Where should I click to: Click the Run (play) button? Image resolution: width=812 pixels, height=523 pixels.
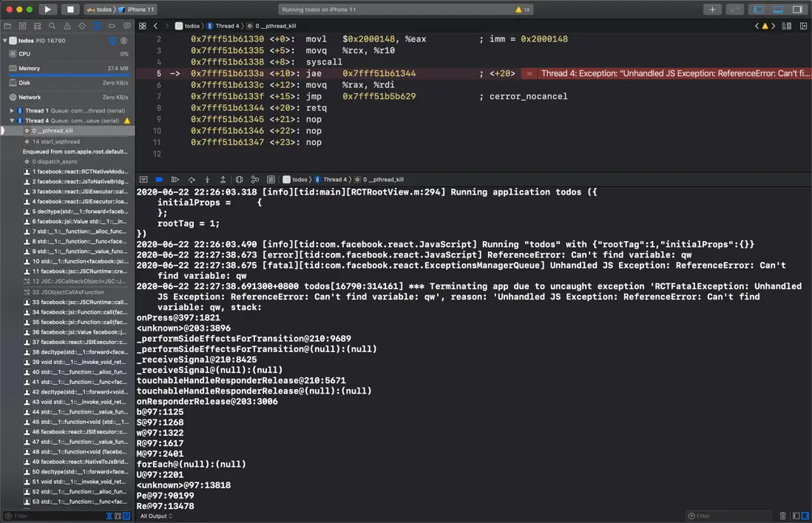point(47,10)
